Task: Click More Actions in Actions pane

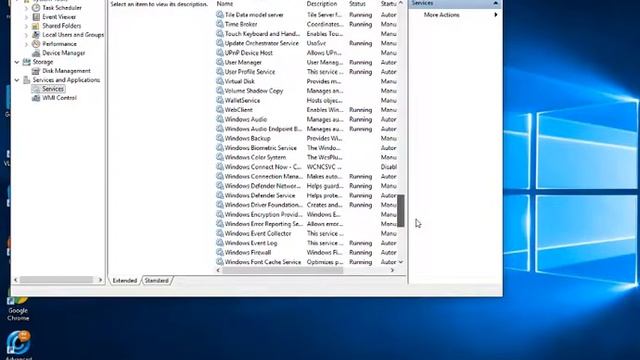Action: pyautogui.click(x=441, y=15)
